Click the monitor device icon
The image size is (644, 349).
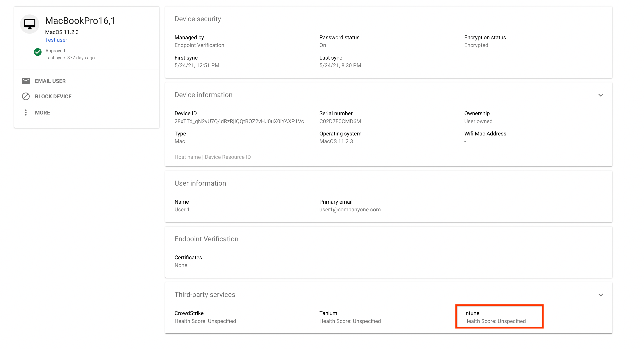pyautogui.click(x=29, y=24)
